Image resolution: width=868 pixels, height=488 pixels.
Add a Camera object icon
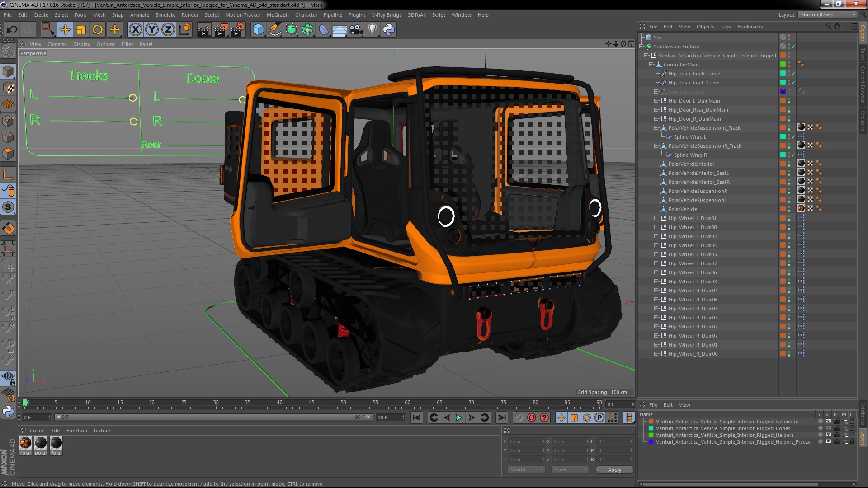click(356, 30)
